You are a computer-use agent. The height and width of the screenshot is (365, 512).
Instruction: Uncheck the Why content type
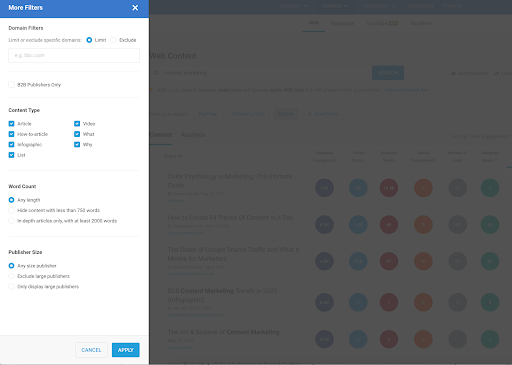coord(77,144)
